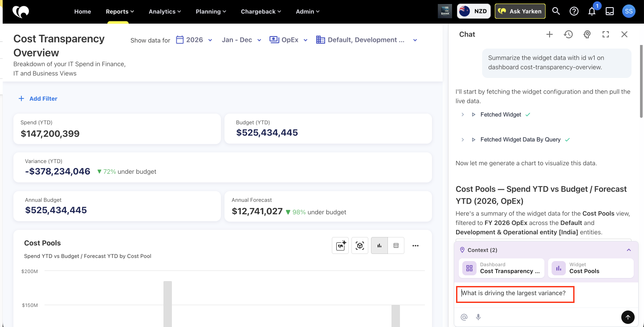Viewport: 644px width, 327px height.
Task: Open the Default, Development entity dropdown
Action: (x=367, y=40)
